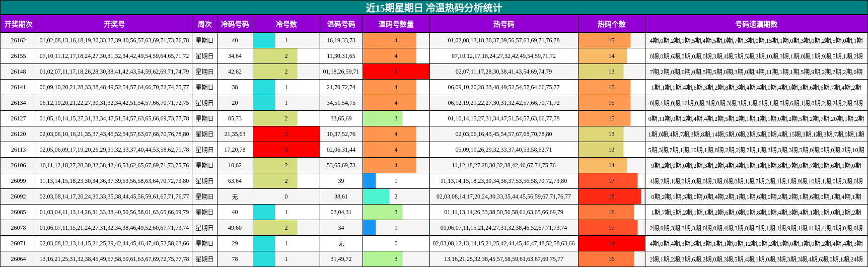Click cold code cell "42,62"
Screen dimensions: 868x267
point(235,72)
